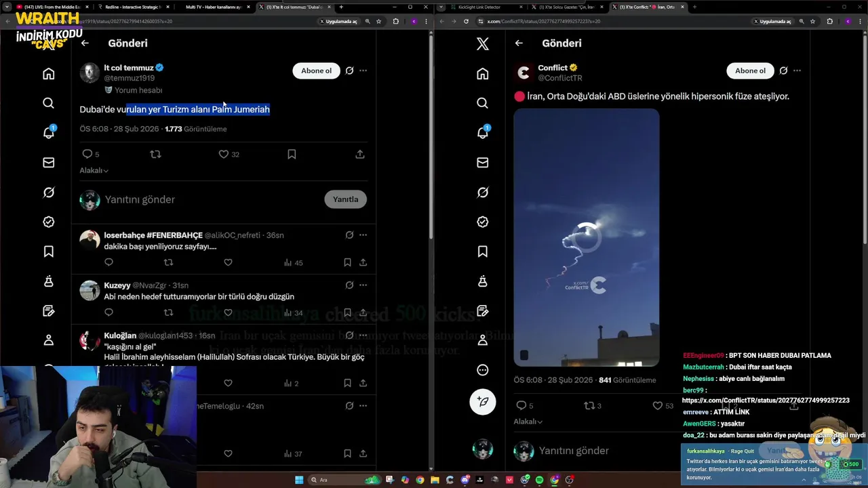
Task: Open bookmarks in right window sidebar
Action: coord(483,251)
